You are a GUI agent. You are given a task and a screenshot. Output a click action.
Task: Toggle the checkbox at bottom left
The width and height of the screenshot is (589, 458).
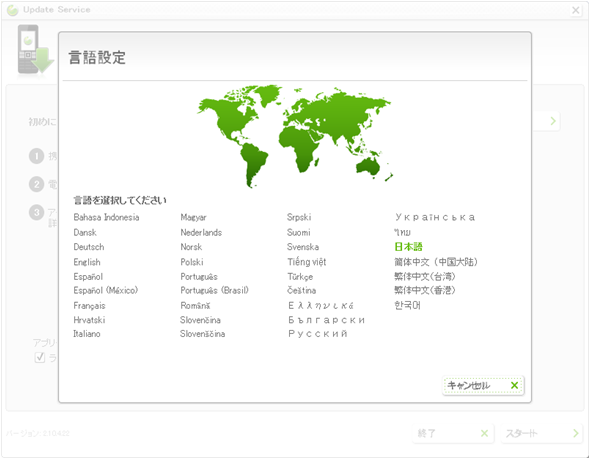pos(39,357)
